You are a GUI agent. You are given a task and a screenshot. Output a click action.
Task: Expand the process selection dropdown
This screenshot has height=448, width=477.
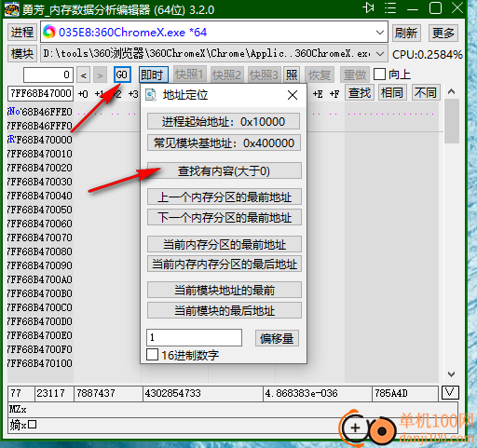(x=379, y=33)
